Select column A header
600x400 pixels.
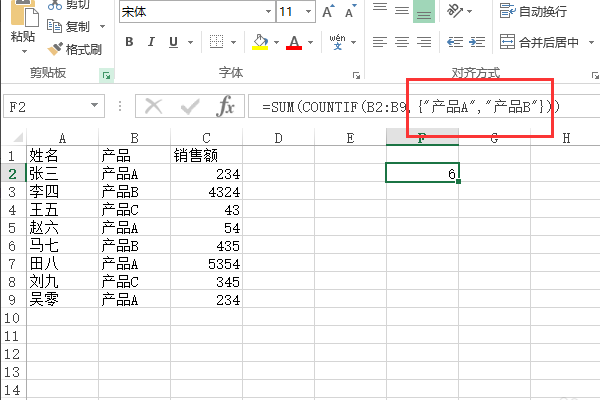(62, 138)
